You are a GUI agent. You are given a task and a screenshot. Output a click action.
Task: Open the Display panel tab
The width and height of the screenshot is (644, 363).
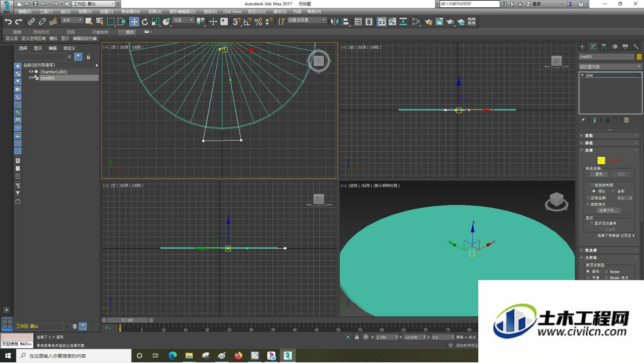tap(625, 47)
